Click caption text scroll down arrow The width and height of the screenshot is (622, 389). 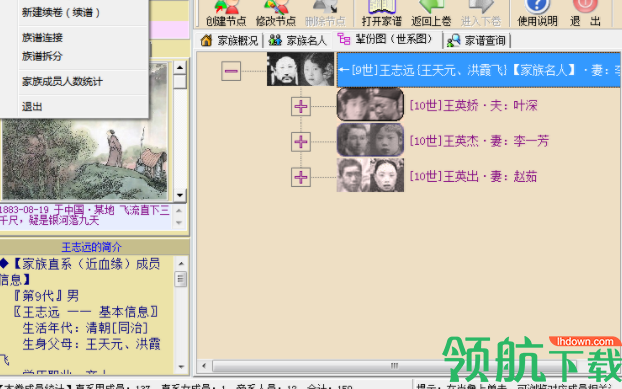(x=179, y=223)
